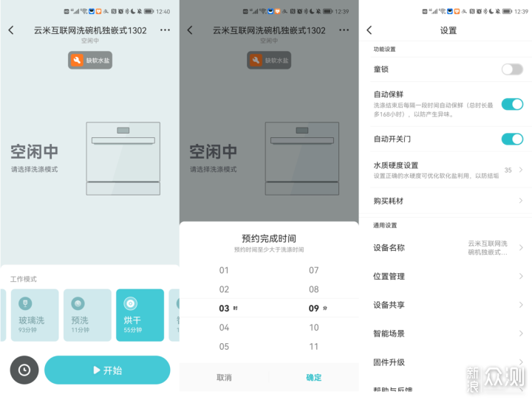Tap the 缺软水盐 warning badge on left screen
532x400 pixels.
click(90, 61)
